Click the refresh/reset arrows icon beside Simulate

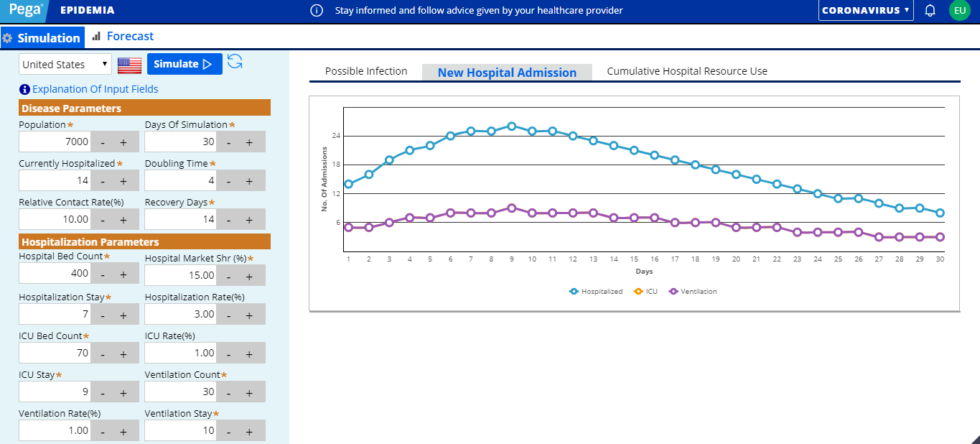tap(235, 62)
